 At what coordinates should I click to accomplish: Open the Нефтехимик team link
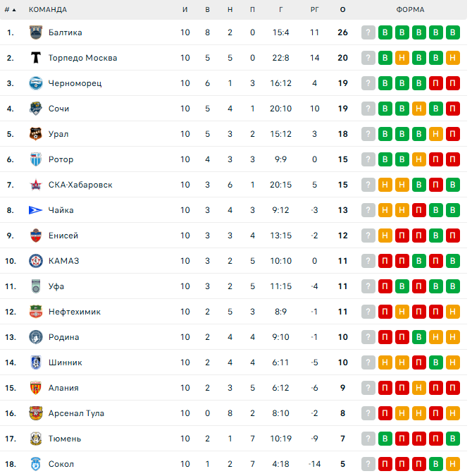click(x=74, y=312)
